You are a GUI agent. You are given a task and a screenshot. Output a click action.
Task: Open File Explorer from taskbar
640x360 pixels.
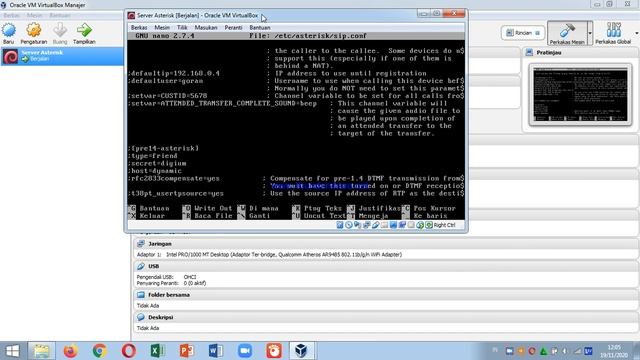(x=41, y=351)
